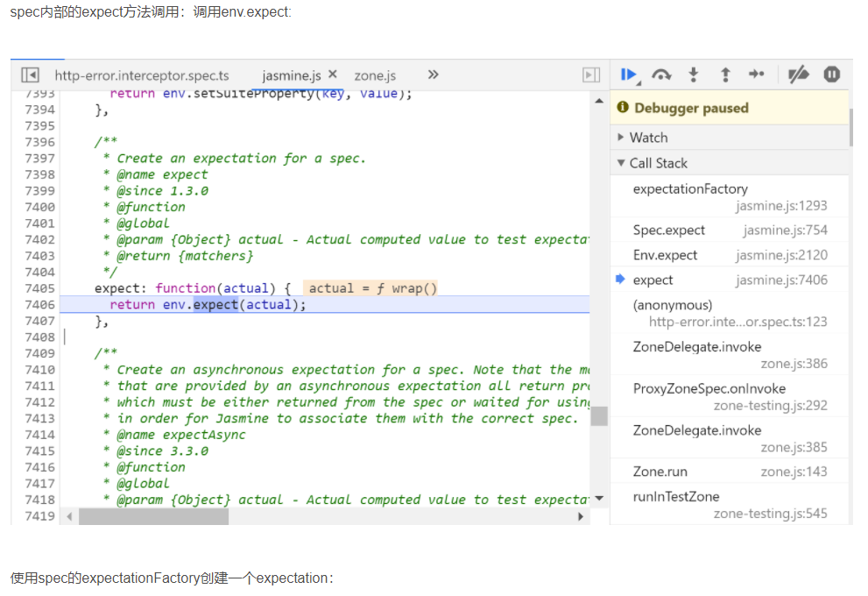Click line number 7406 gutter
The height and width of the screenshot is (596, 868).
pyautogui.click(x=40, y=305)
